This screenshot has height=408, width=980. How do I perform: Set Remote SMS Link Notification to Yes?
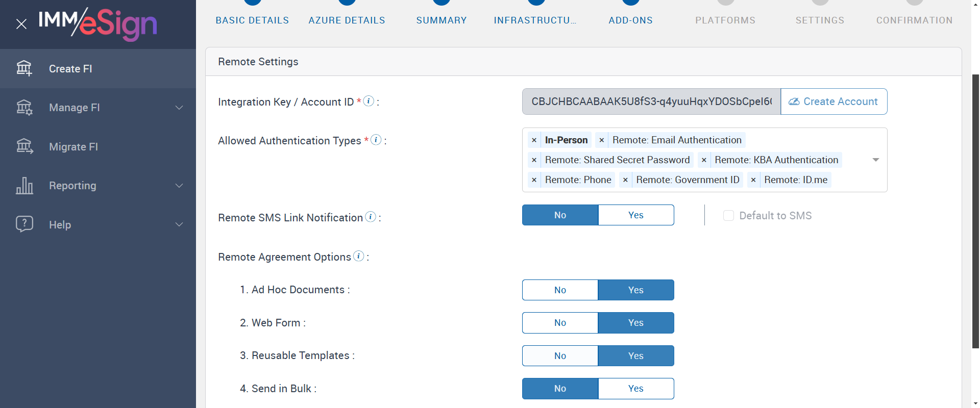click(635, 215)
